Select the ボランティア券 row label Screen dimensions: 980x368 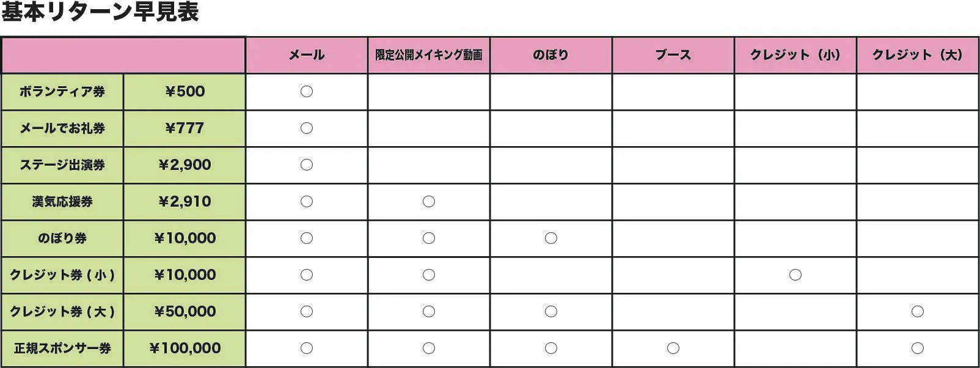click(62, 92)
